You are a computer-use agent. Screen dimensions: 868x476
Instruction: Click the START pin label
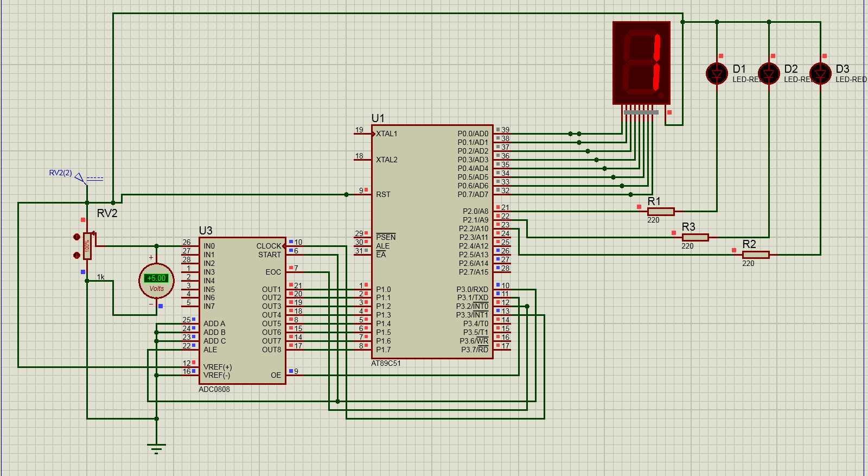[x=270, y=255]
